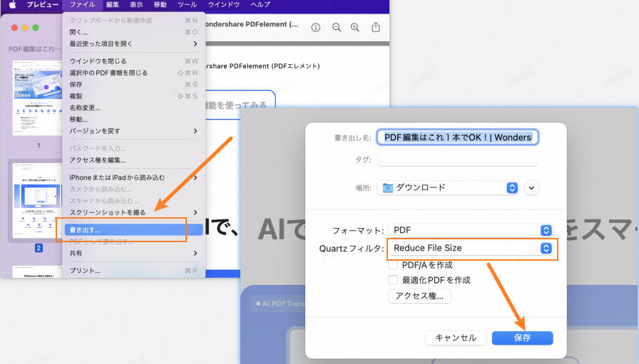The width and height of the screenshot is (639, 364).
Task: Open the プレビュー app menu
Action: [x=42, y=4]
